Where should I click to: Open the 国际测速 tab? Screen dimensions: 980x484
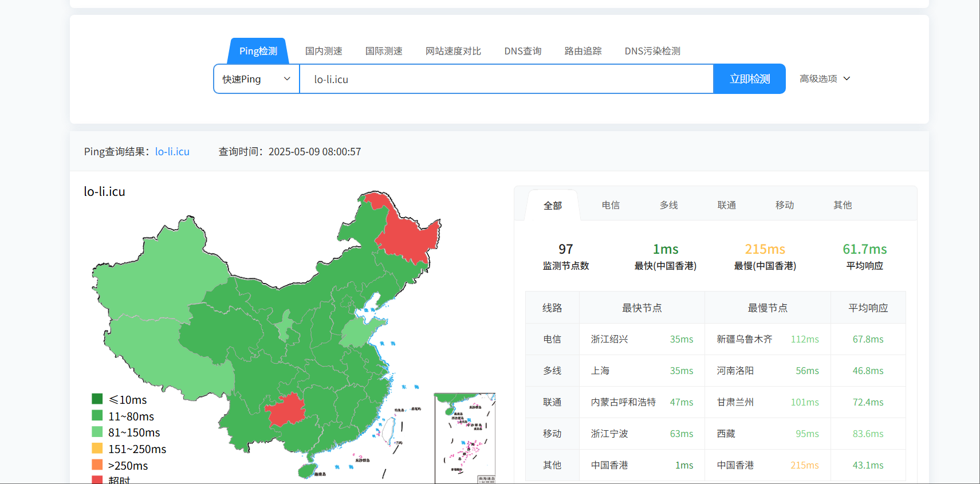(x=384, y=51)
